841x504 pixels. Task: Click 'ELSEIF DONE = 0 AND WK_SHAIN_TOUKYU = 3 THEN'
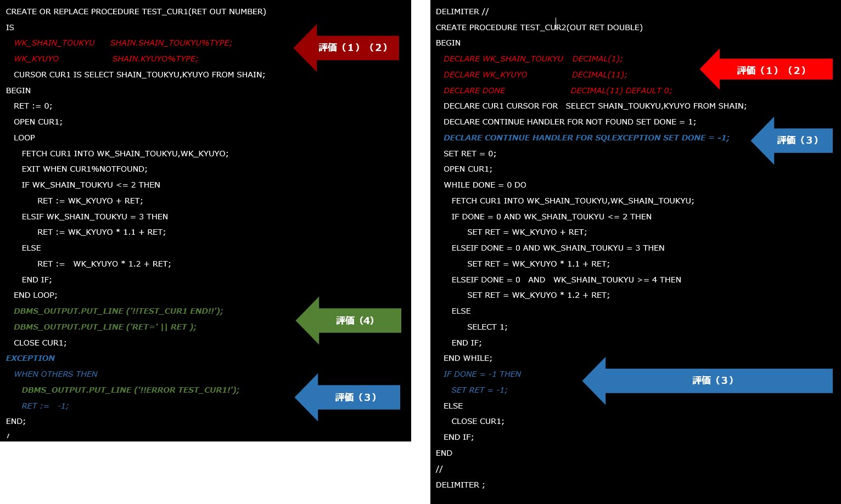point(558,248)
